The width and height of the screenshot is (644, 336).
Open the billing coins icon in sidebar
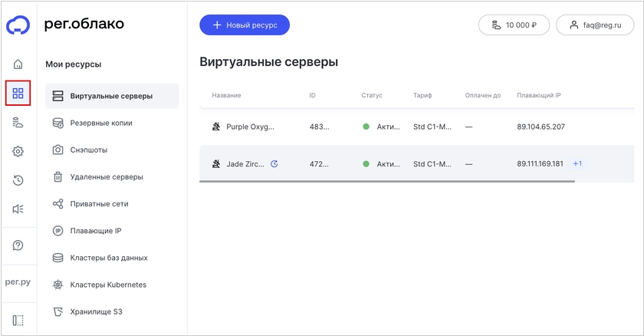(18, 123)
